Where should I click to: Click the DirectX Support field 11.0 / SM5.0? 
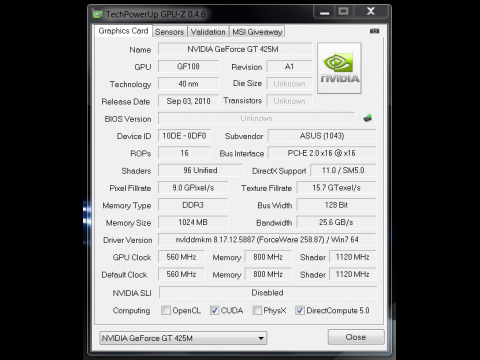point(343,170)
